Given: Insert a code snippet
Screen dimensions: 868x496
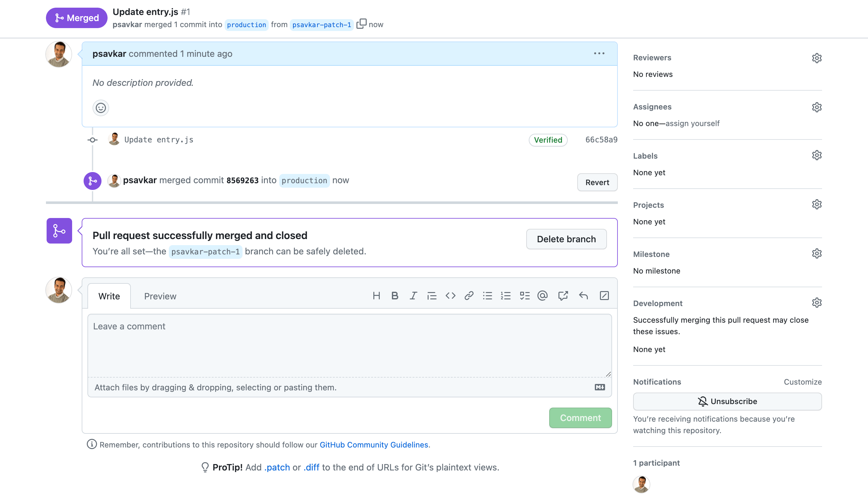Looking at the screenshot, I should tap(450, 296).
